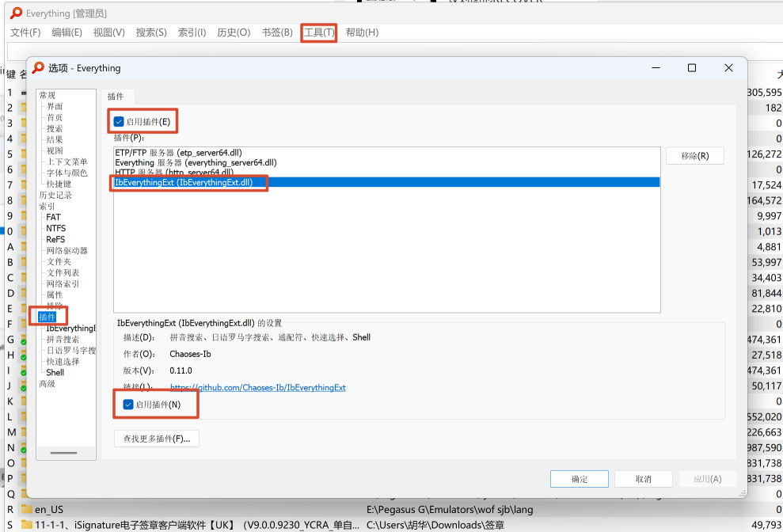This screenshot has width=783, height=532.
Task: Select 界面 in options tree
Action: (x=55, y=106)
